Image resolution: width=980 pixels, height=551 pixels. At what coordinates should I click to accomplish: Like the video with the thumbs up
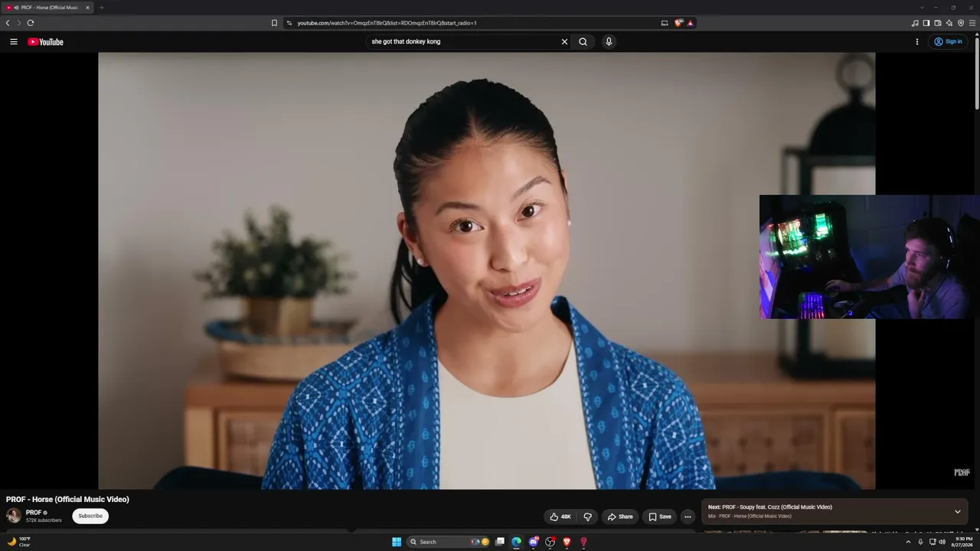tap(560, 517)
